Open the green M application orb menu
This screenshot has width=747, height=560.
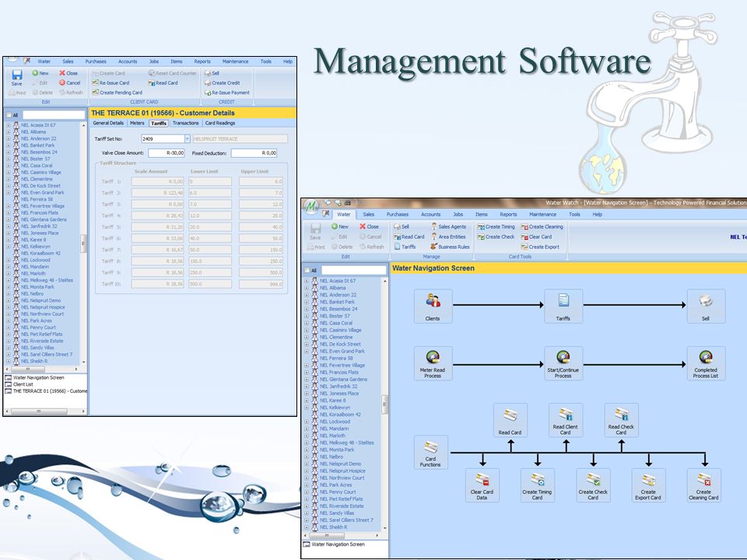(311, 207)
